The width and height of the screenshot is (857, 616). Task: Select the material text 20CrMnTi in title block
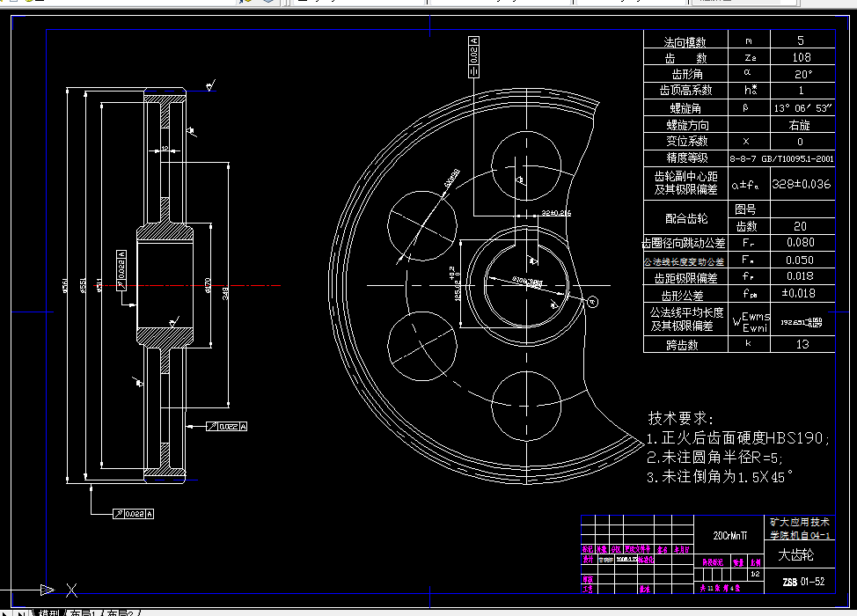tap(729, 536)
